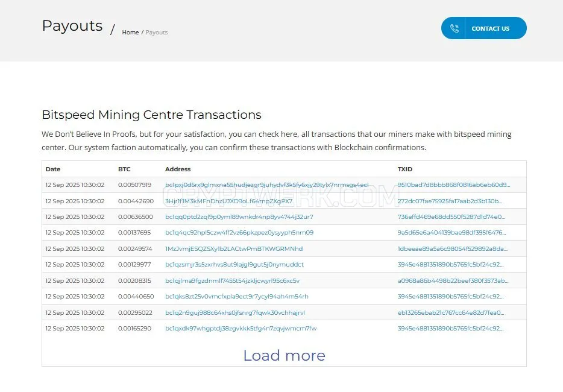Image resolution: width=563 pixels, height=392 pixels.
Task: Click the Payouts breadcrumb text
Action: tap(157, 33)
